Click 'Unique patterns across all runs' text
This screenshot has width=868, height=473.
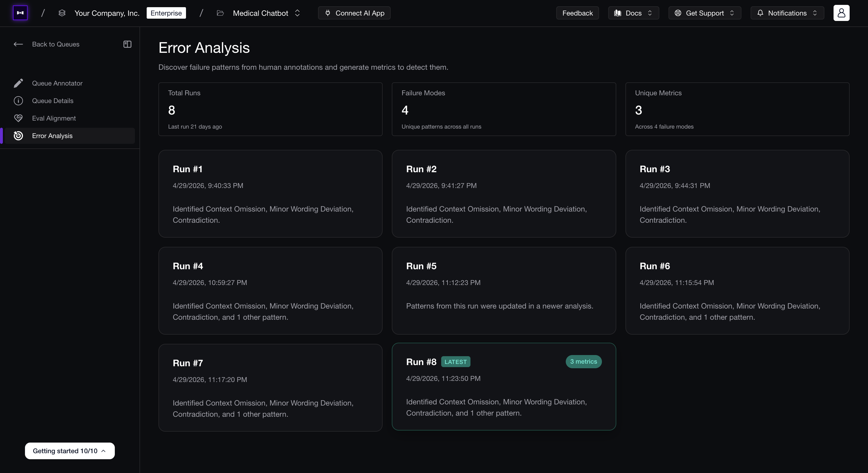click(441, 127)
